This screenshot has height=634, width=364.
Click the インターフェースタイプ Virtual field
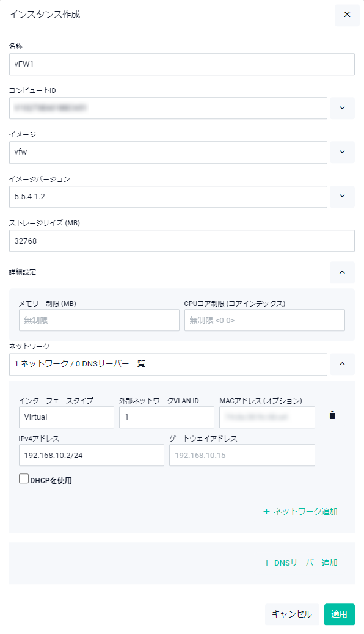coord(67,417)
